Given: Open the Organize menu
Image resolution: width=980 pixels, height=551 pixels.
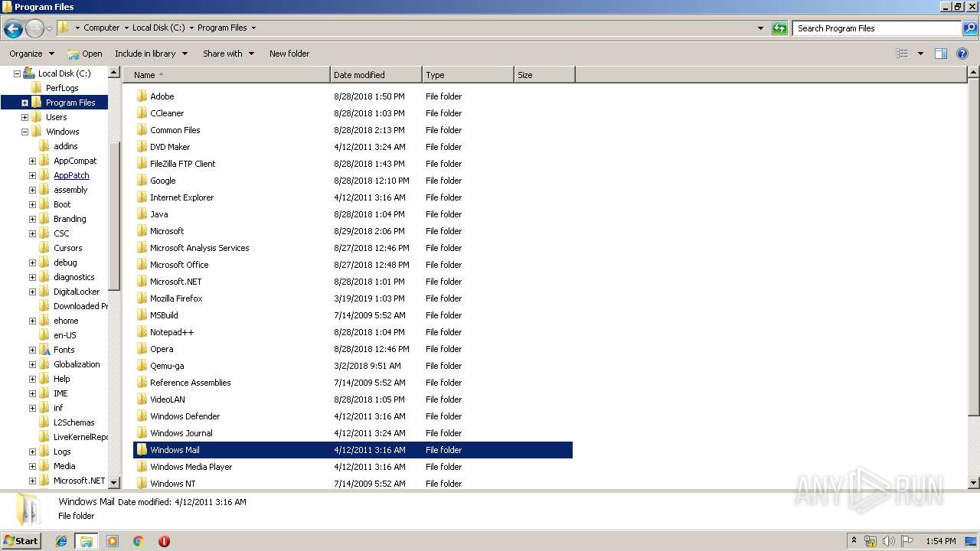Looking at the screenshot, I should pos(31,54).
